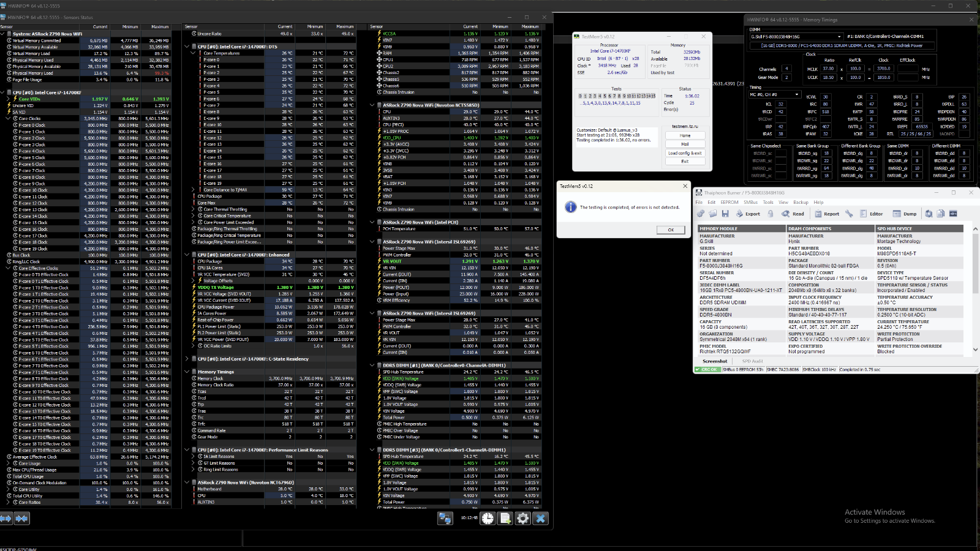This screenshot has height=551, width=980.
Task: Open SMBus menu in Thaiphoon Burner
Action: [x=750, y=202]
